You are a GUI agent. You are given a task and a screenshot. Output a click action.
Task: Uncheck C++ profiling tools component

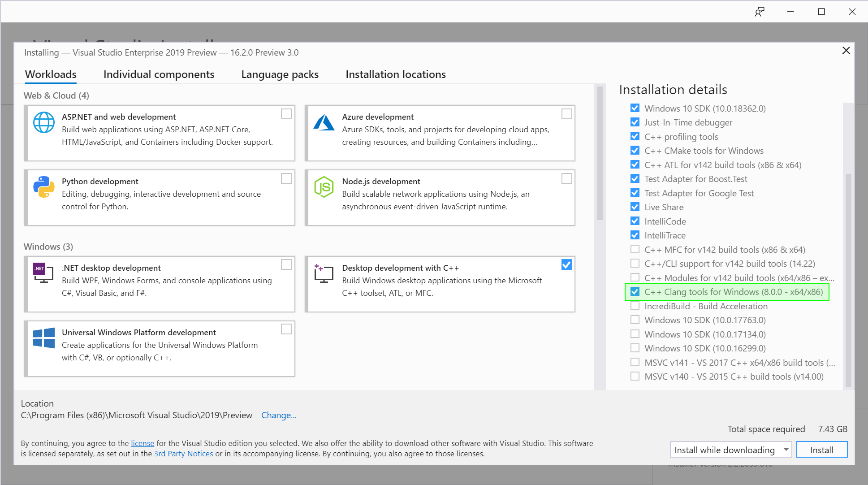click(635, 136)
